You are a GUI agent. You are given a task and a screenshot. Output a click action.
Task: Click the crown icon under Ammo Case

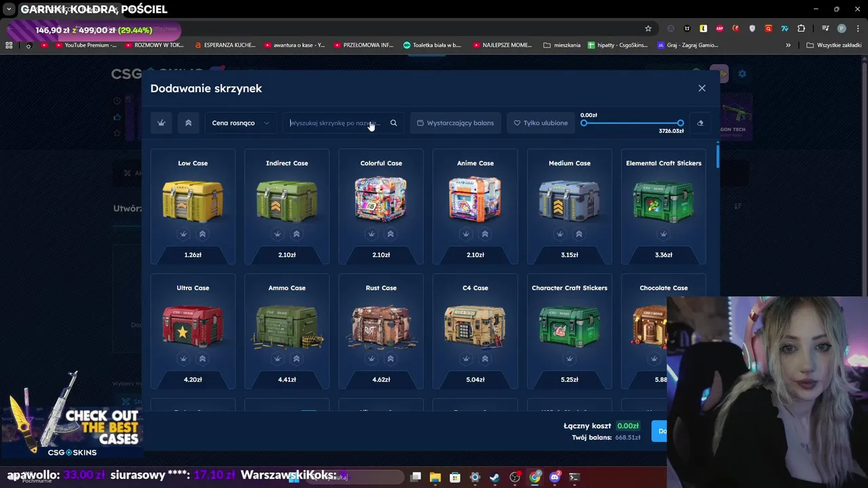(x=277, y=359)
